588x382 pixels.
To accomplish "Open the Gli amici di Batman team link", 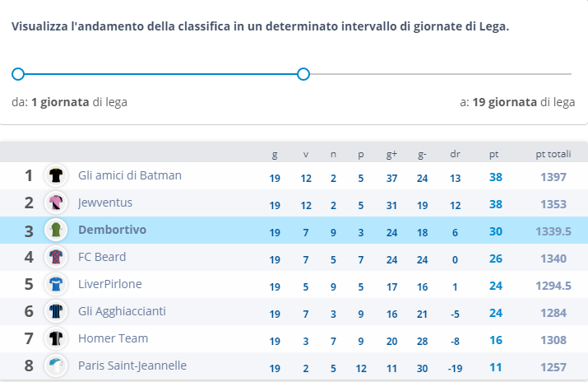I will click(x=130, y=175).
